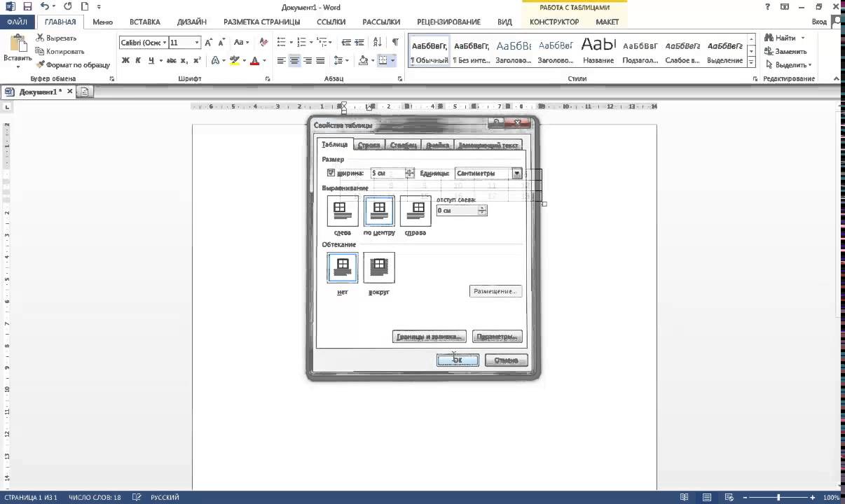Image resolution: width=845 pixels, height=504 pixels.
Task: Cancel with Отмена button
Action: pyautogui.click(x=506, y=360)
